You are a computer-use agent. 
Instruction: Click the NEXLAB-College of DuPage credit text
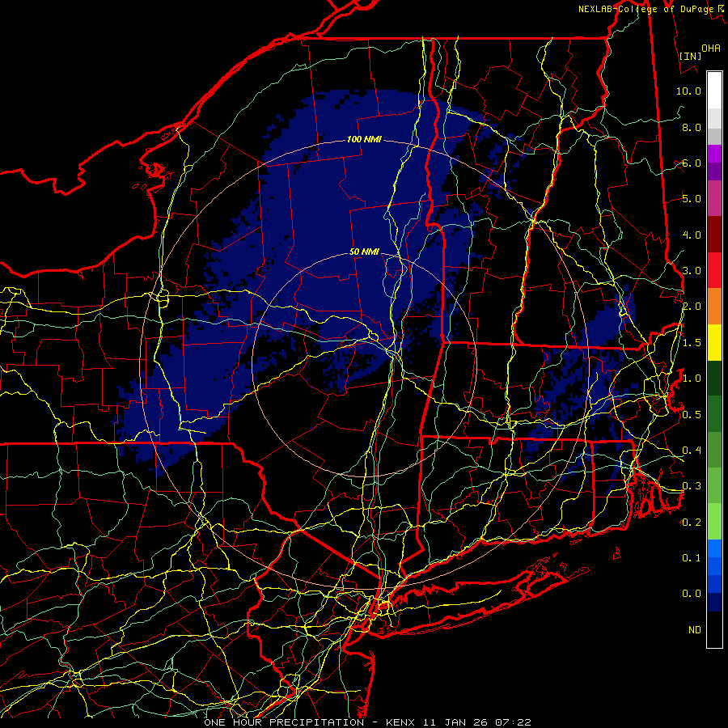coord(646,9)
